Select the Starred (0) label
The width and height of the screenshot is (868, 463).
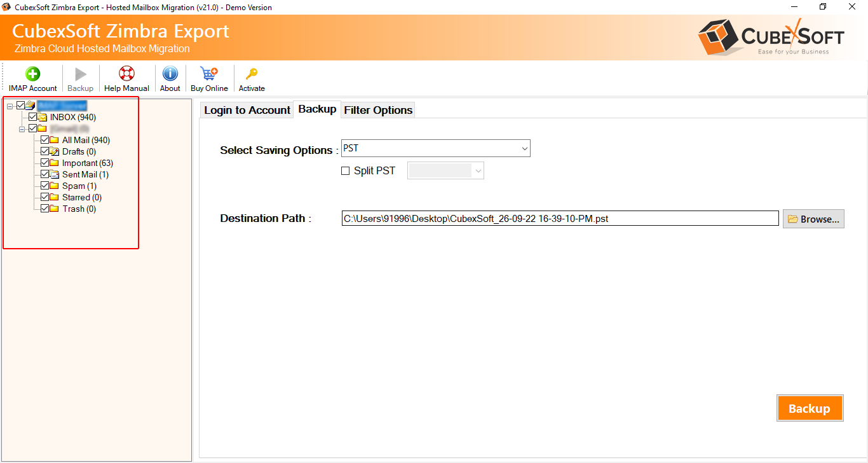click(x=82, y=197)
